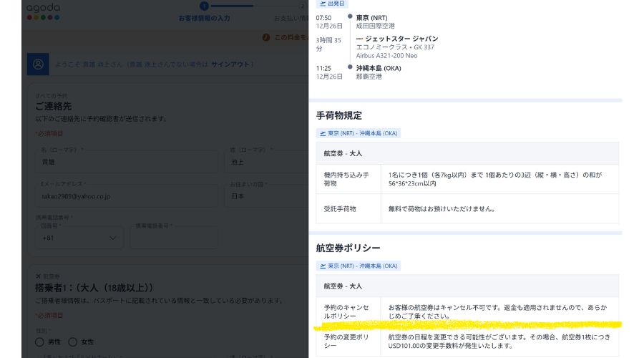Click the step 1 progress circle
Viewport: 644px width, 358px height.
point(204,6)
